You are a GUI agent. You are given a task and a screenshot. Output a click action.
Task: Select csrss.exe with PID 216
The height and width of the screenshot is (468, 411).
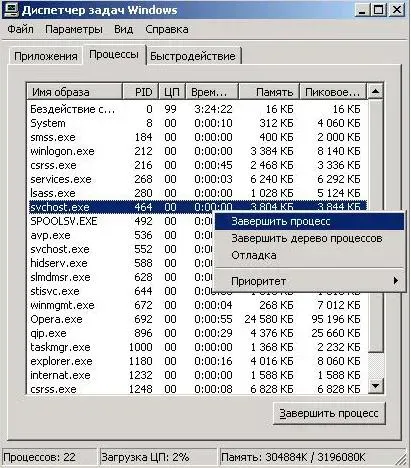click(x=198, y=165)
